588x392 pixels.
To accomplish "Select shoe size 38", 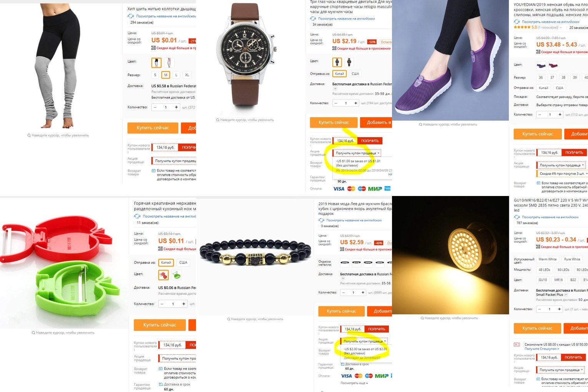I will coord(563,78).
